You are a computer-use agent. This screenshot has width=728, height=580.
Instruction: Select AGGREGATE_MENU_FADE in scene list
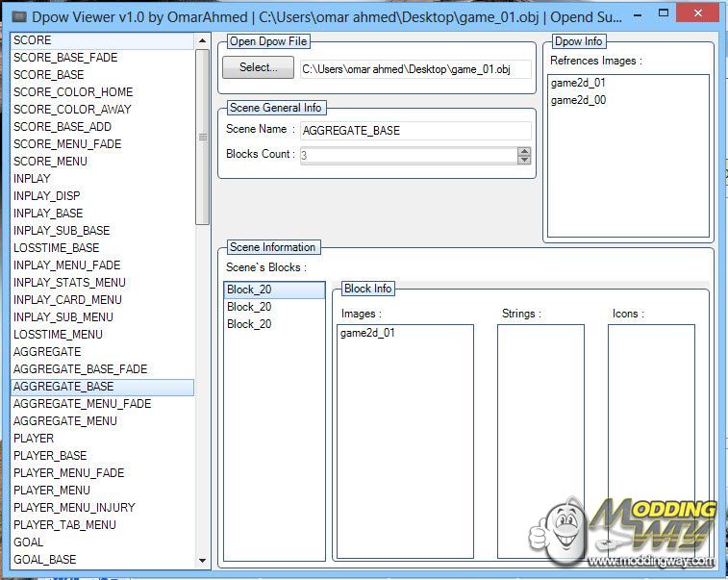pos(82,404)
